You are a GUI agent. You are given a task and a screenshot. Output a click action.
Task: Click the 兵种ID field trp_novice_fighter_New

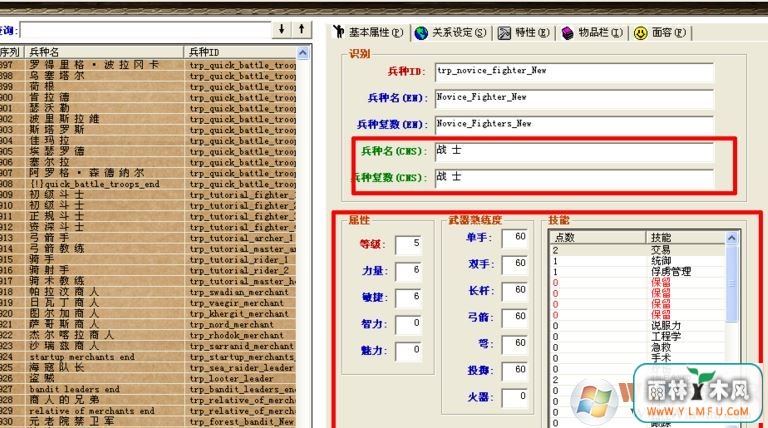coord(574,71)
